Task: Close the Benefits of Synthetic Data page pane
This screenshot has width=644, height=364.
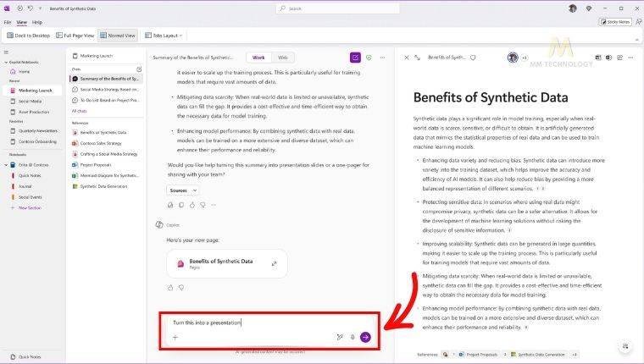Action: [407, 58]
